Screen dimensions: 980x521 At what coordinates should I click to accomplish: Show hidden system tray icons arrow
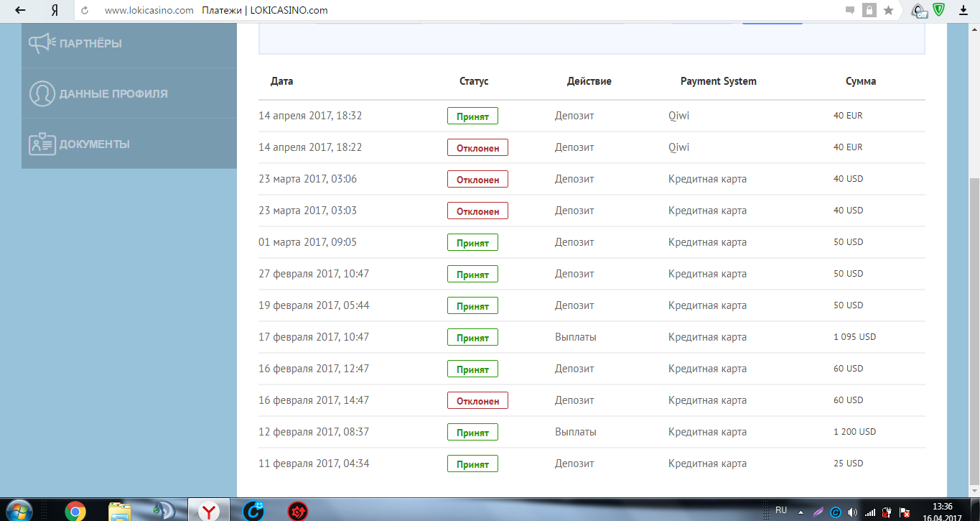801,512
